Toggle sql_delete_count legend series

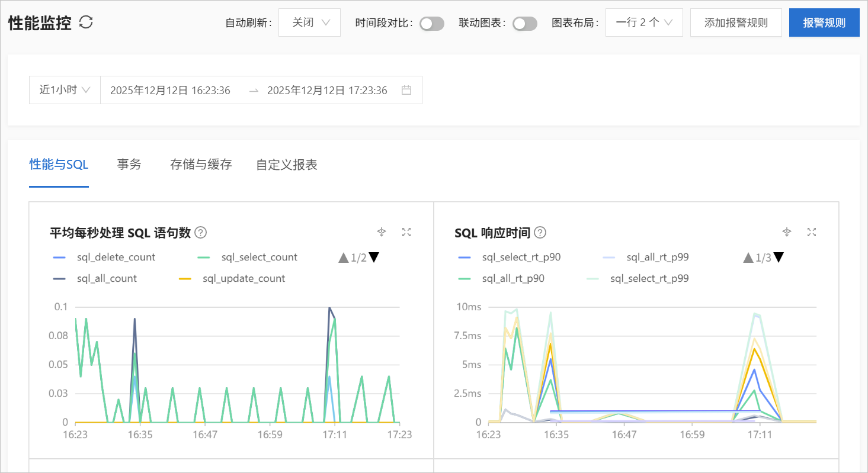click(104, 258)
